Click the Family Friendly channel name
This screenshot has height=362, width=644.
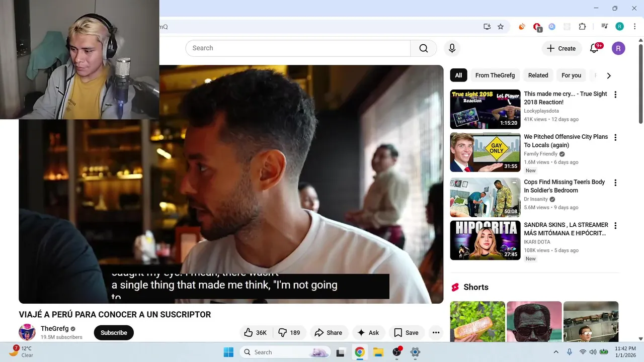(541, 154)
